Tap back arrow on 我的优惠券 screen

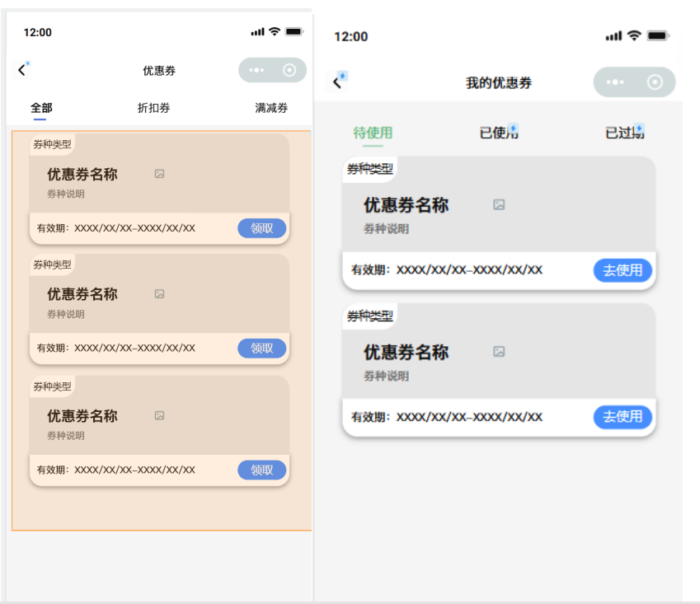tap(337, 82)
